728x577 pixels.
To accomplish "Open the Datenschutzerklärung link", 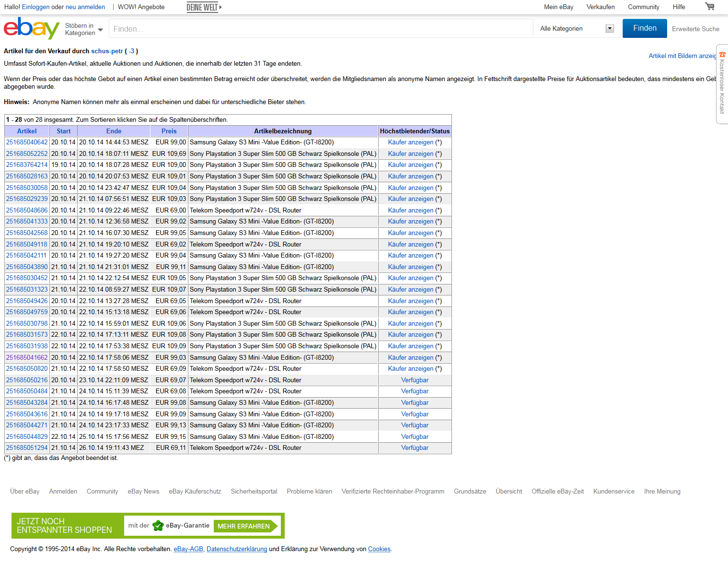I will [237, 549].
